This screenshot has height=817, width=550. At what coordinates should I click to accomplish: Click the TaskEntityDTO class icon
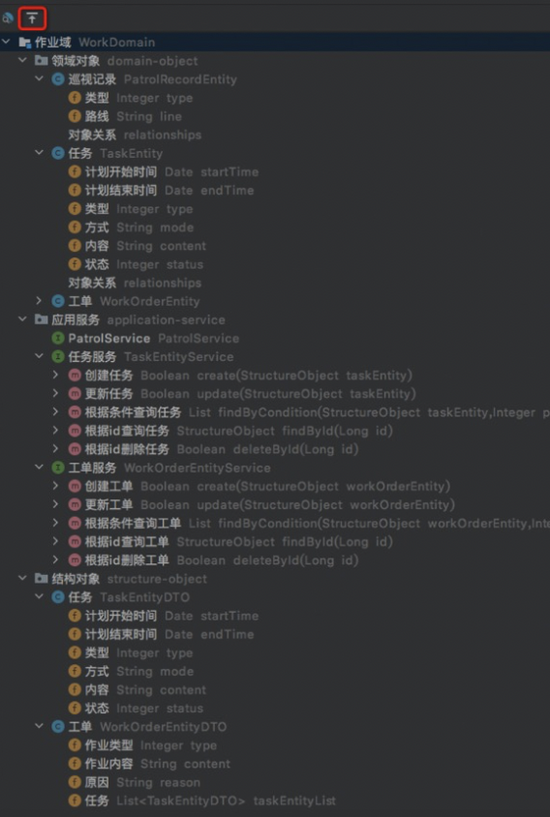(x=58, y=597)
